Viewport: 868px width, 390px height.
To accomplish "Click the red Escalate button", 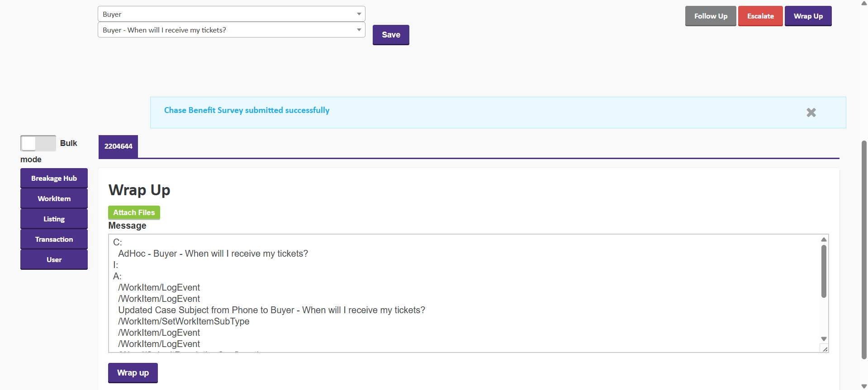I will pos(760,16).
